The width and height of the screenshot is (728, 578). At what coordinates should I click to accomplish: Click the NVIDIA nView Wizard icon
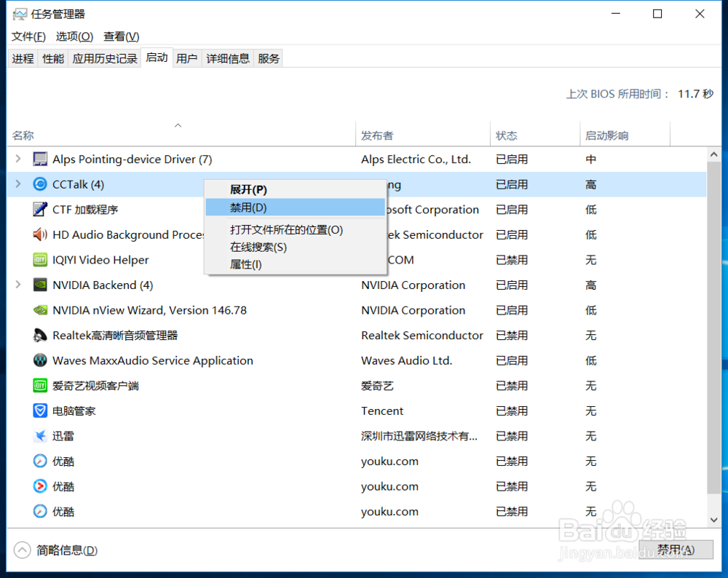tap(40, 309)
